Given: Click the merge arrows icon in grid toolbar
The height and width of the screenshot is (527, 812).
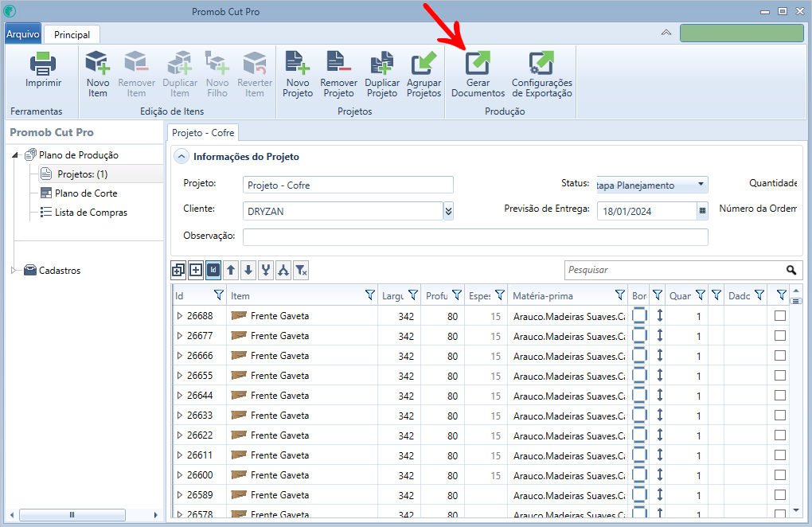Looking at the screenshot, I should tap(266, 270).
